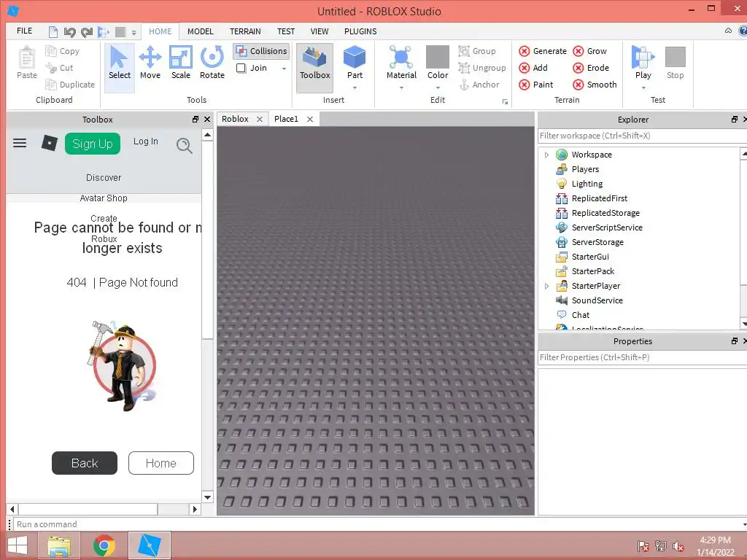Click the Roblox logo in Toolbox
This screenshot has width=747, height=560.
click(x=50, y=143)
